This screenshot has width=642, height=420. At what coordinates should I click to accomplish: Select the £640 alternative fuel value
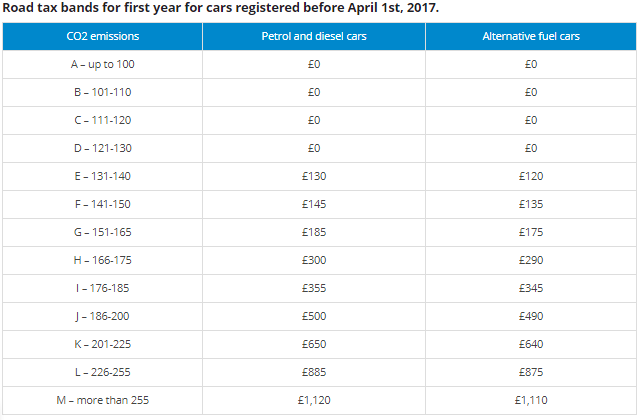(x=531, y=344)
